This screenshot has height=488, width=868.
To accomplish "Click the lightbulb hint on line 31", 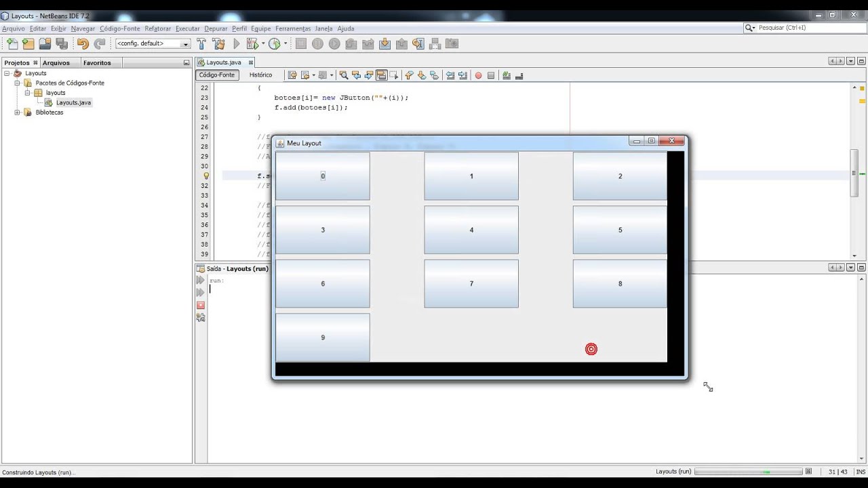I will 206,176.
